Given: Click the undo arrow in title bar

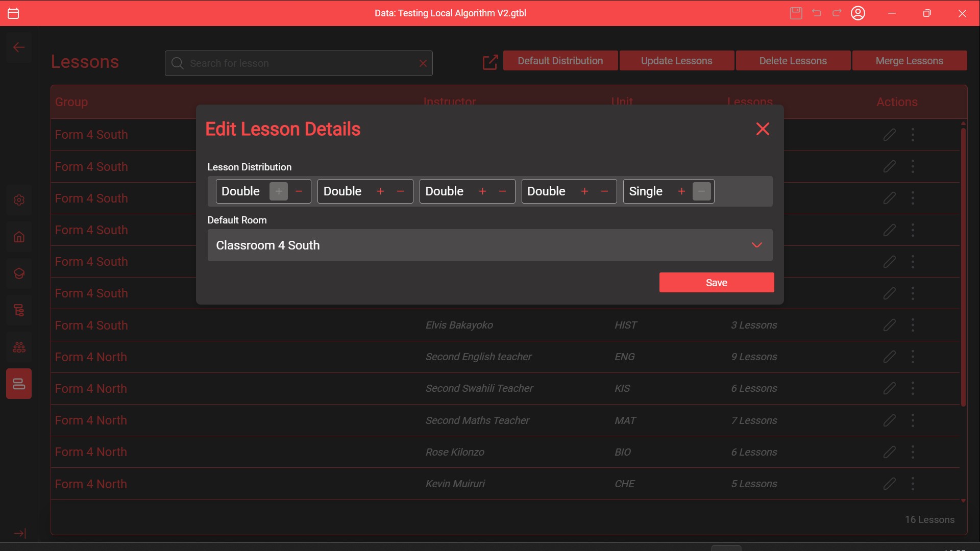Looking at the screenshot, I should (x=817, y=13).
